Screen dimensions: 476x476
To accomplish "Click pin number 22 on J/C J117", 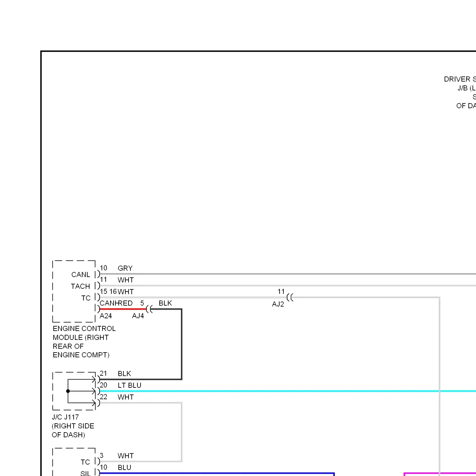I will [x=103, y=397].
